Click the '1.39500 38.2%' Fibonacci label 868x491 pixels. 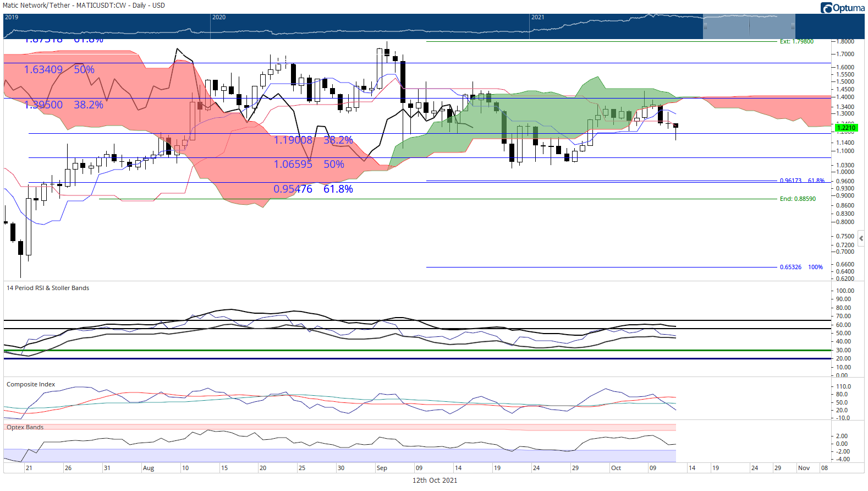tap(64, 105)
